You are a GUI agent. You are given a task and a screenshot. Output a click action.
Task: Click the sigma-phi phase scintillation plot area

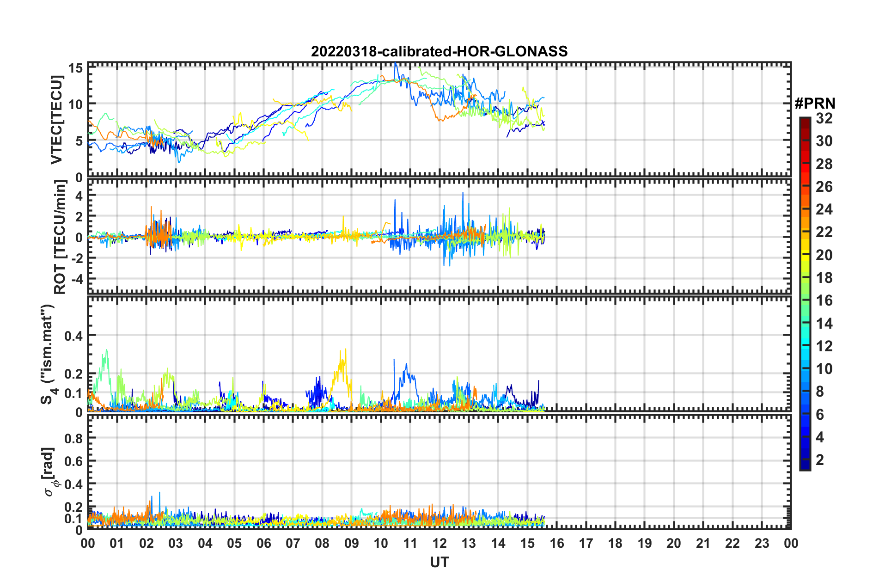[439, 471]
